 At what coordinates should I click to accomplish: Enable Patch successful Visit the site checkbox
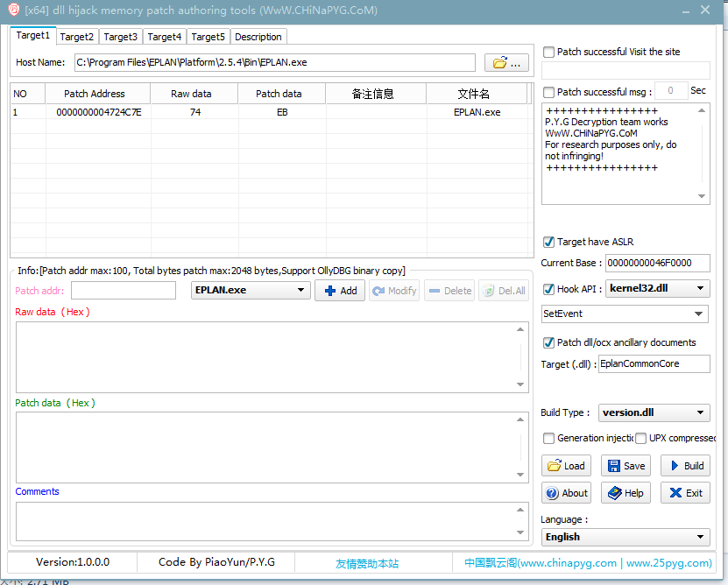point(548,52)
